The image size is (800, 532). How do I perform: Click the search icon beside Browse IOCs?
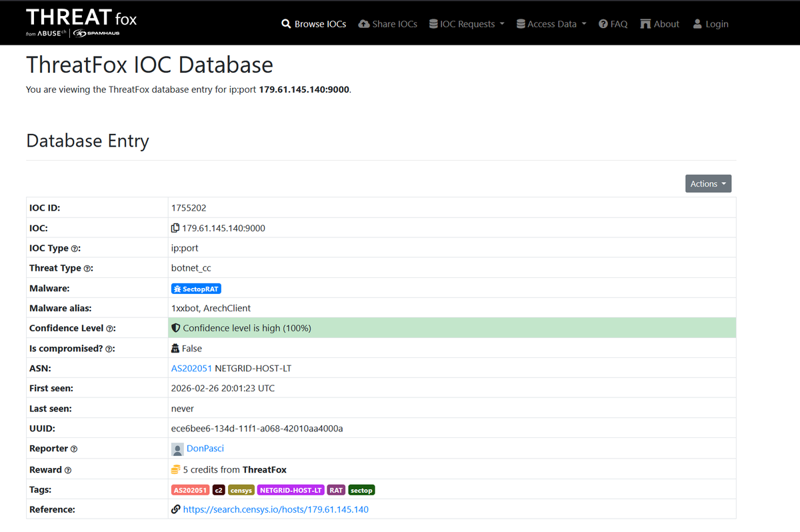click(x=287, y=24)
